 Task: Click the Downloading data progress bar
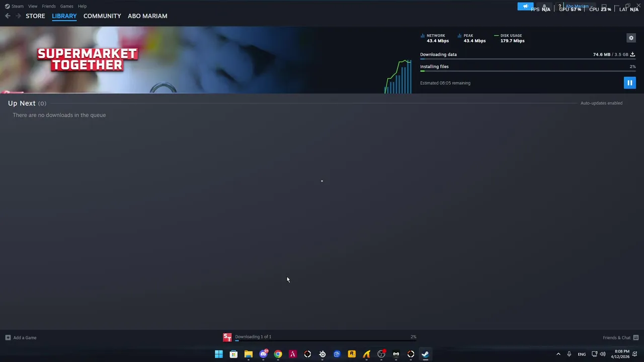[528, 59]
